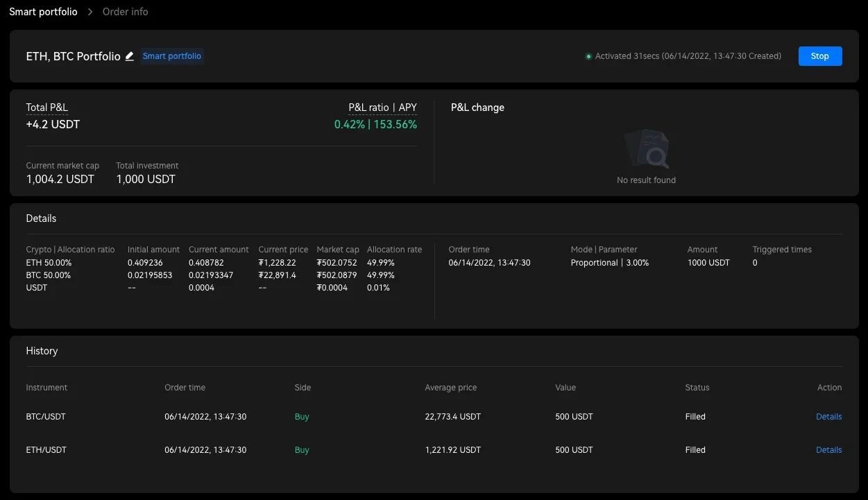Click the Triggered times value 0
Viewport: 868px width, 500px height.
[x=755, y=263]
